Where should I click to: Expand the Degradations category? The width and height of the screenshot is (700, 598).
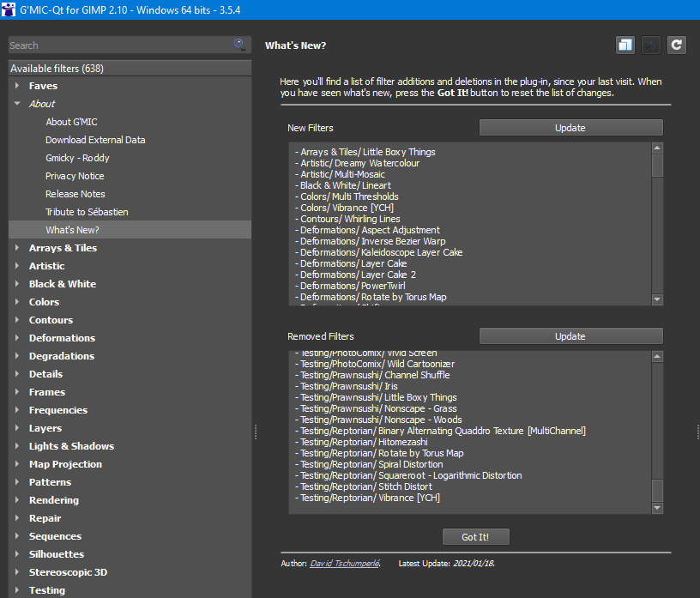click(17, 355)
